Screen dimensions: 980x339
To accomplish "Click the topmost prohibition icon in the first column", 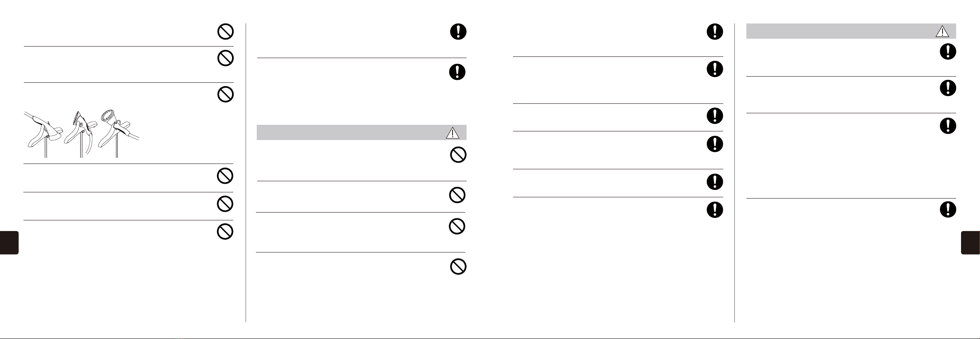I will click(x=225, y=31).
